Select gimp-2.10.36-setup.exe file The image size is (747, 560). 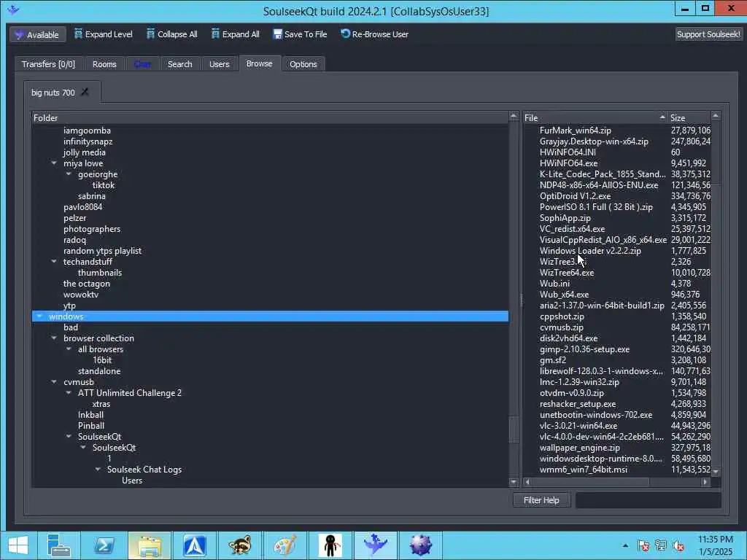584,349
